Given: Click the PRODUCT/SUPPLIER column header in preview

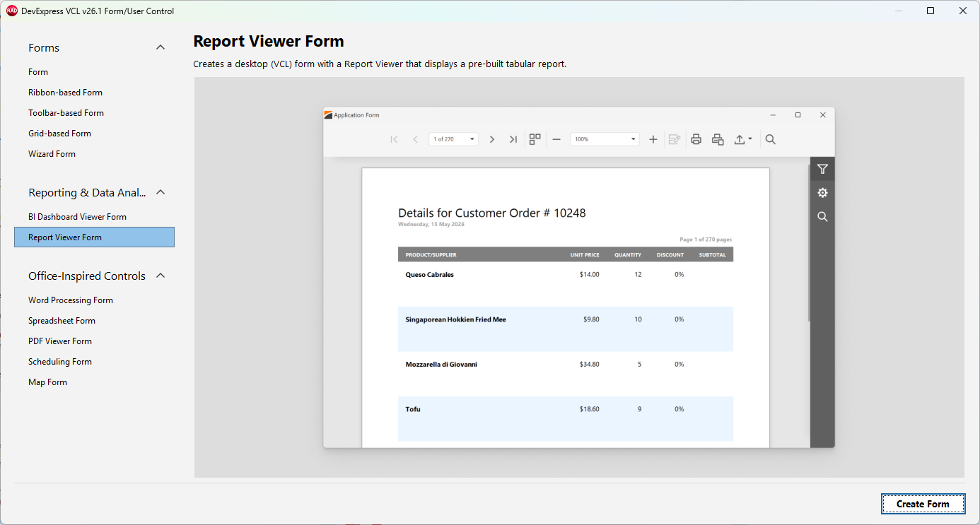Looking at the screenshot, I should [431, 255].
